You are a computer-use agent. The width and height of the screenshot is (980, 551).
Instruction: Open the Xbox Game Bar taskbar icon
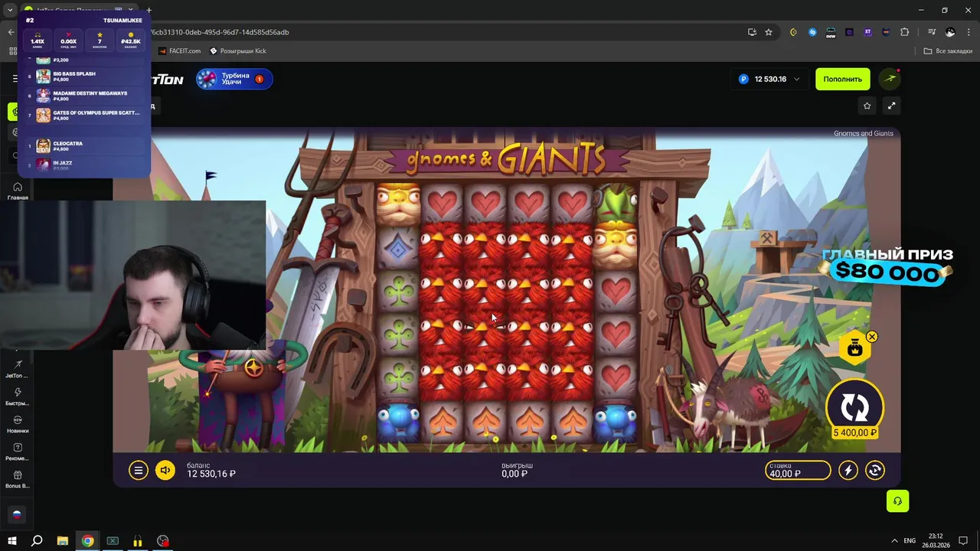(113, 541)
